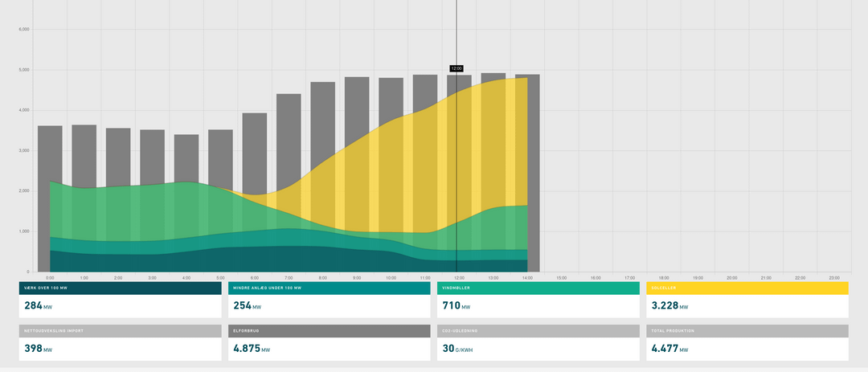Click the 254 MW value
Screen dimensions: 868x372
tap(248, 305)
